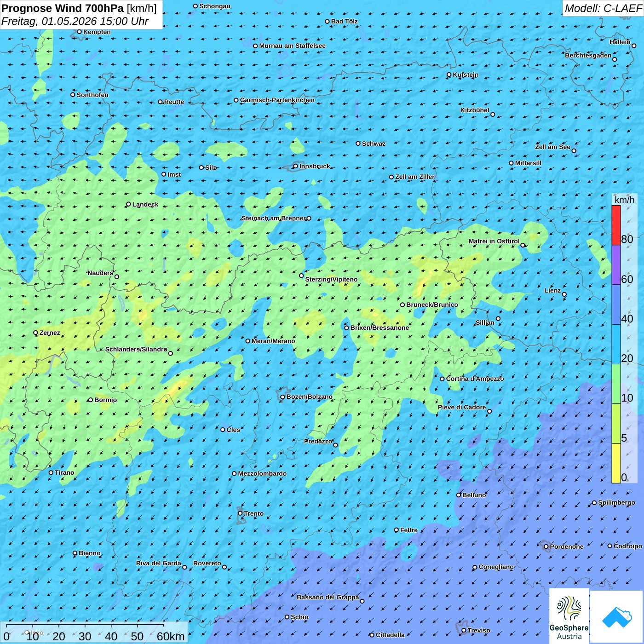
Task: Click the 'Bienno' label
Action: (x=90, y=553)
